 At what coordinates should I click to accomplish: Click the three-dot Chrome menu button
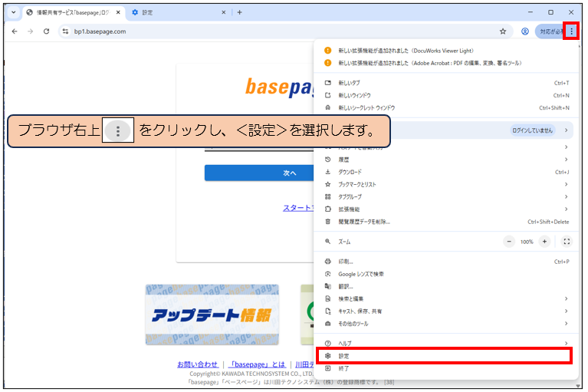tap(571, 31)
